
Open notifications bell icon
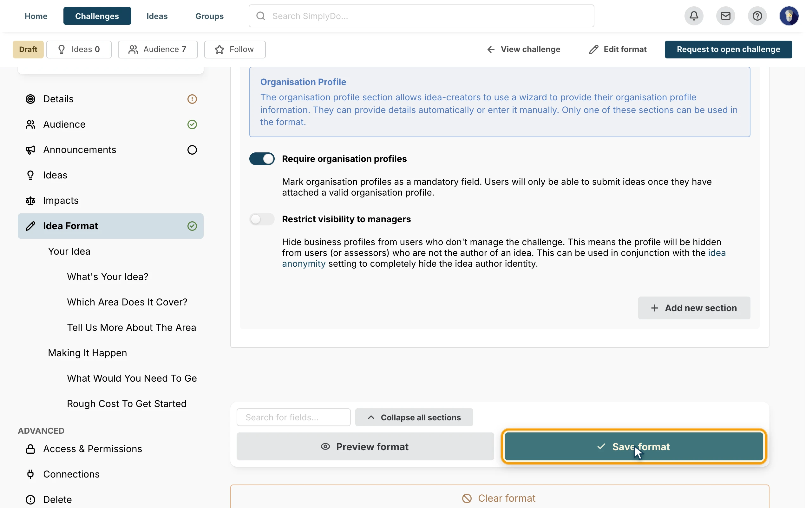pyautogui.click(x=694, y=16)
